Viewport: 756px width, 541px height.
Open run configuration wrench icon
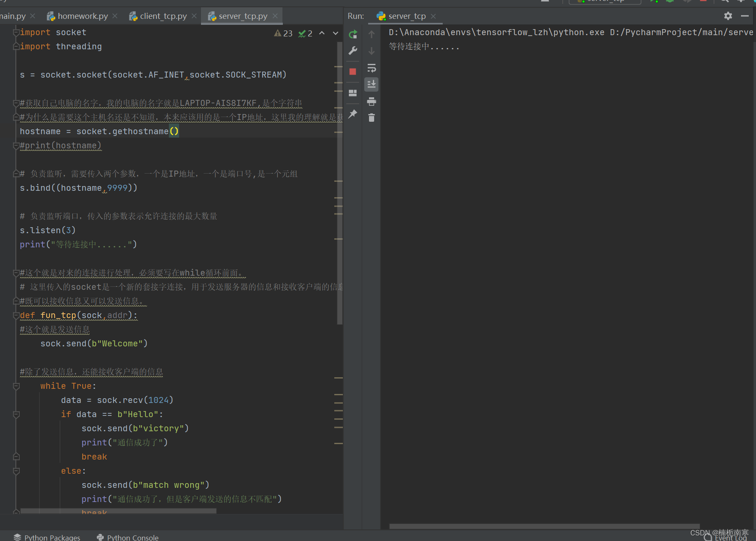(353, 51)
